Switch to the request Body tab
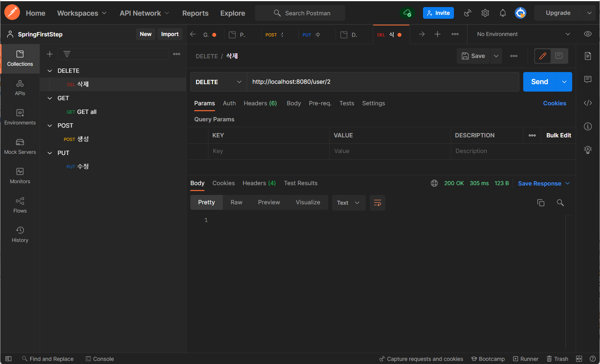600x364 pixels. pyautogui.click(x=294, y=103)
